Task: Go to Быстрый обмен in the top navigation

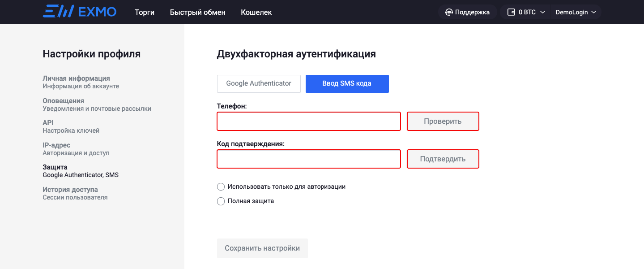Action: (x=198, y=12)
